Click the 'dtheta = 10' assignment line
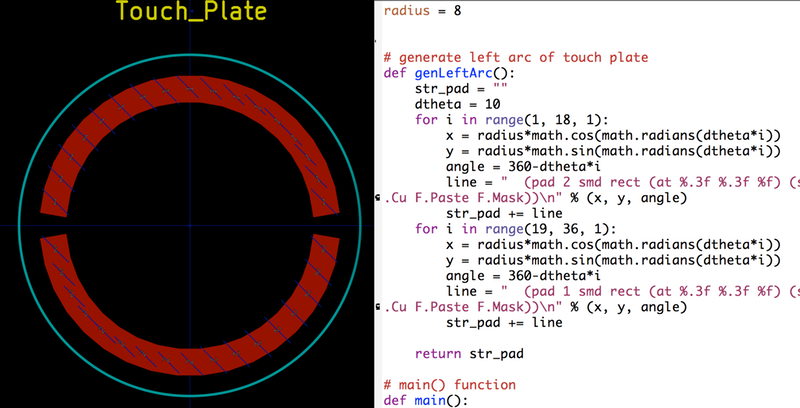The width and height of the screenshot is (800, 408). point(457,104)
